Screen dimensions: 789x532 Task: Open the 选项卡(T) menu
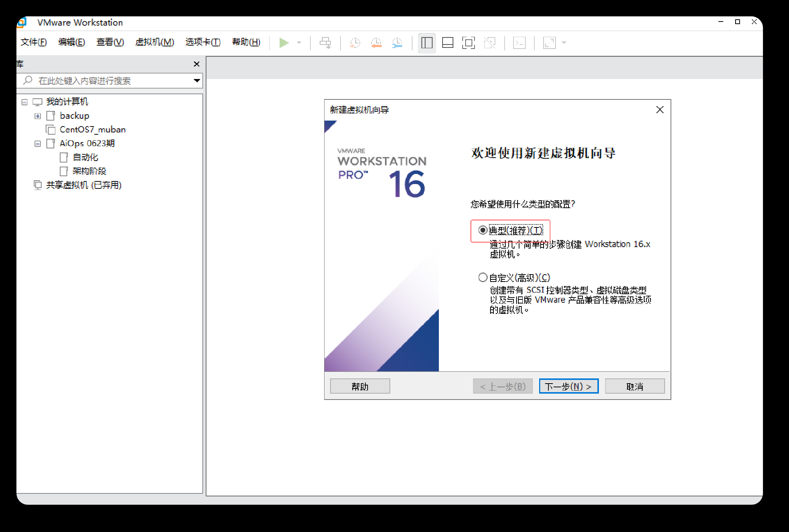tap(203, 42)
